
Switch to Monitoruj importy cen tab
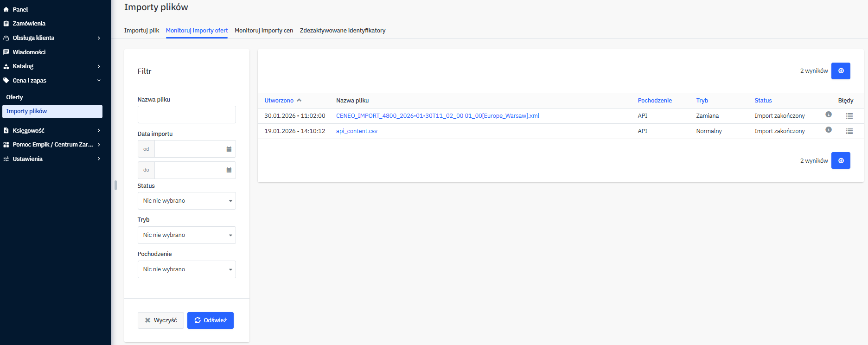tap(263, 31)
